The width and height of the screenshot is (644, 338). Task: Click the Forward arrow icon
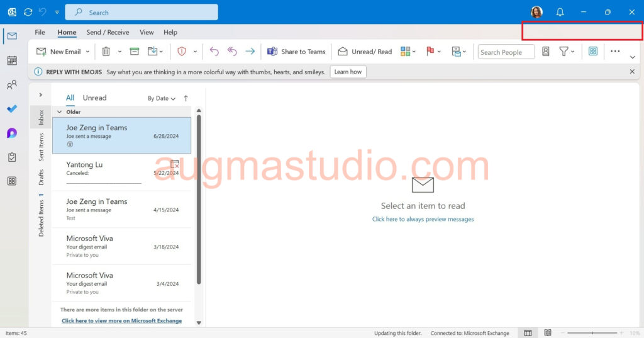pyautogui.click(x=250, y=52)
